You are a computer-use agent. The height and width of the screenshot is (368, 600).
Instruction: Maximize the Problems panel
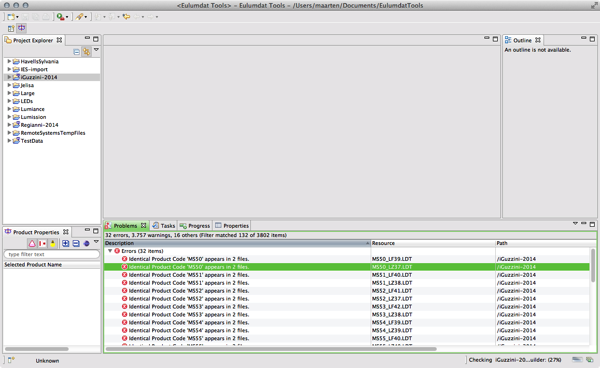point(592,224)
